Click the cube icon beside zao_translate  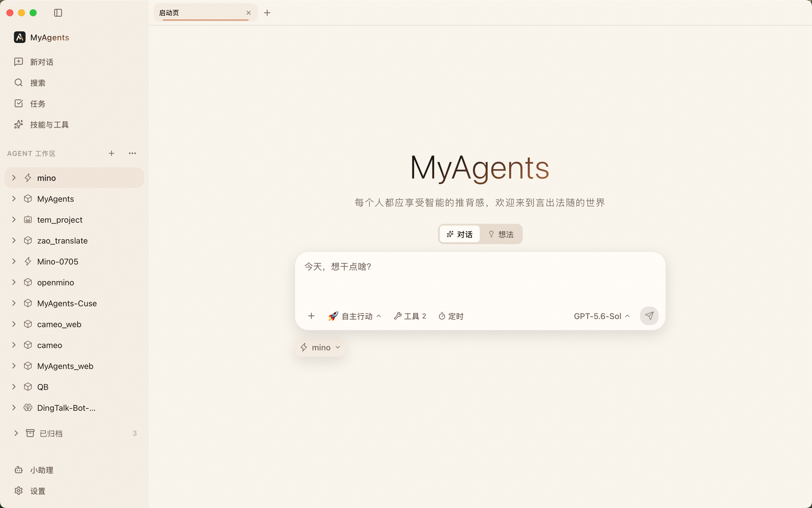(x=28, y=241)
